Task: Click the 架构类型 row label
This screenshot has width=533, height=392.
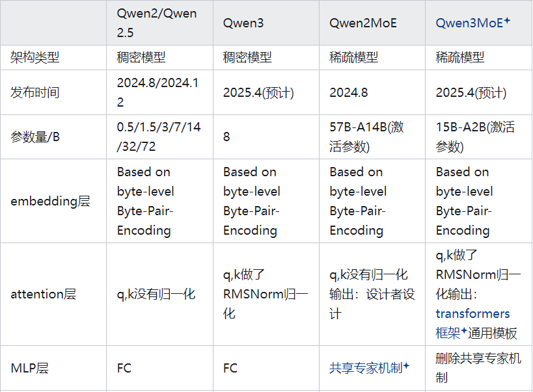Action: 34,57
